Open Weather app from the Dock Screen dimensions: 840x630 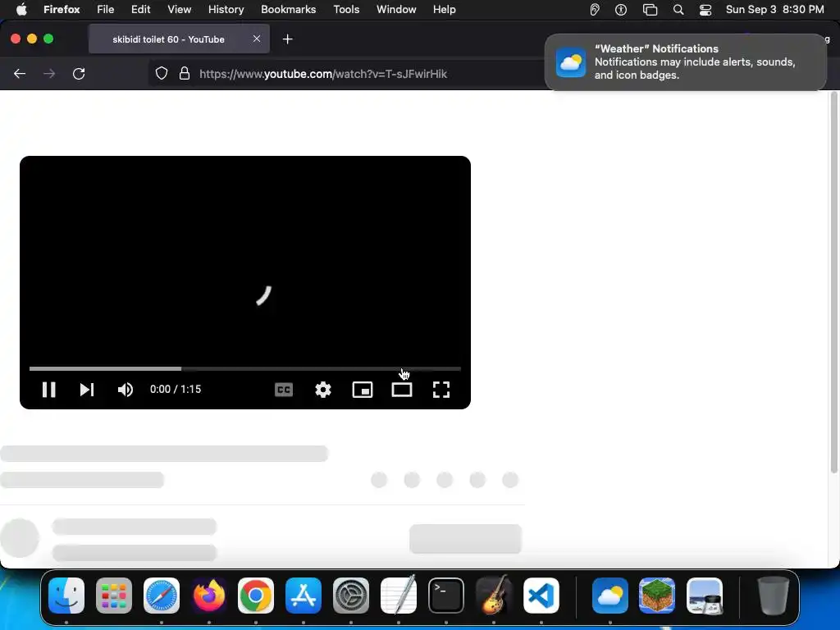point(610,596)
